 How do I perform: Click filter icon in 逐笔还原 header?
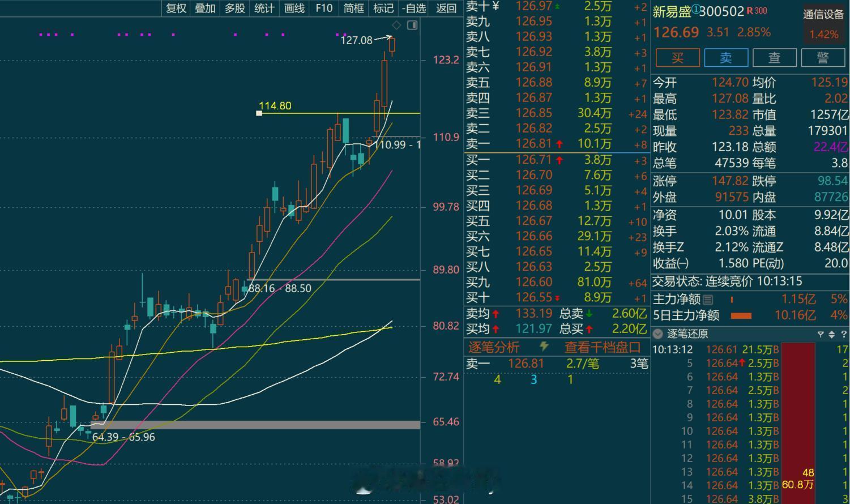pyautogui.click(x=820, y=335)
